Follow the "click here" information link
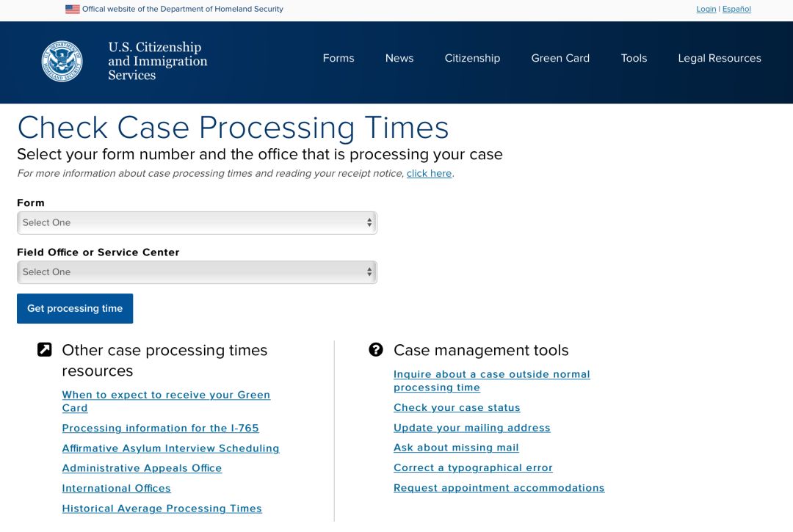This screenshot has width=793, height=532. 429,174
